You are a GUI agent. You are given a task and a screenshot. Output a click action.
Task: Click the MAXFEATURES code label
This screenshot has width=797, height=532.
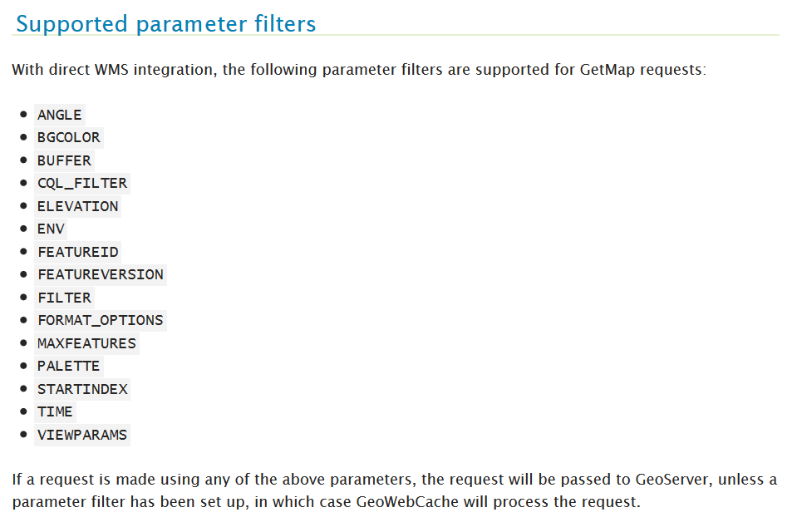click(x=86, y=344)
